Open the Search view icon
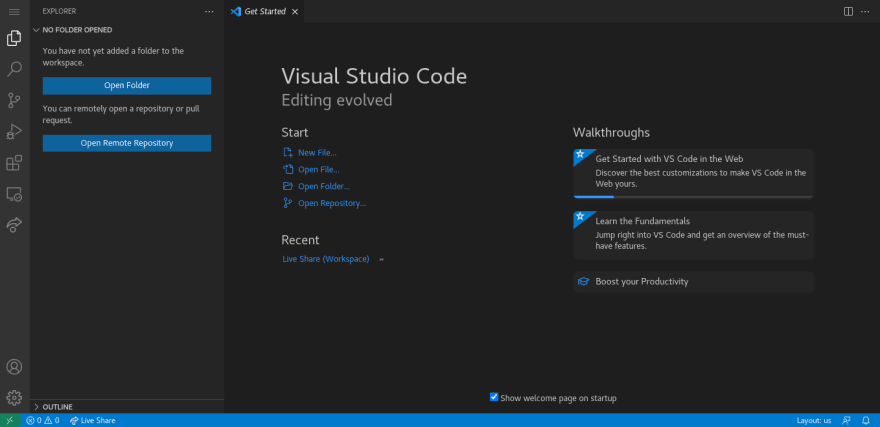Viewport: 880px width, 427px height. 14,69
